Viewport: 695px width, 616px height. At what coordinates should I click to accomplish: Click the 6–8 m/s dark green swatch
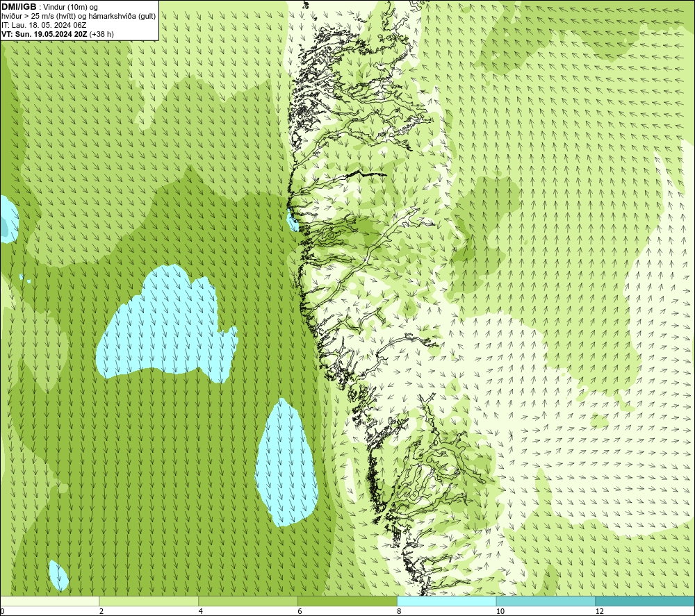tap(347, 601)
